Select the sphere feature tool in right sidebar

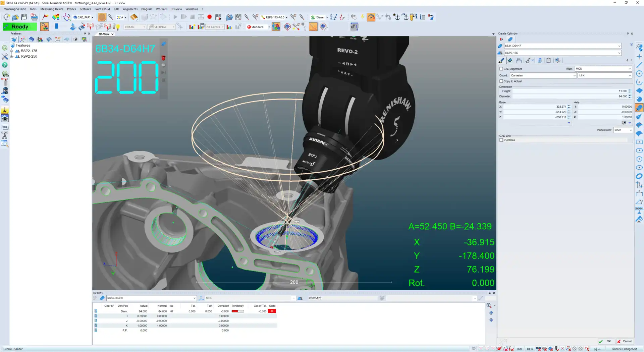click(639, 99)
